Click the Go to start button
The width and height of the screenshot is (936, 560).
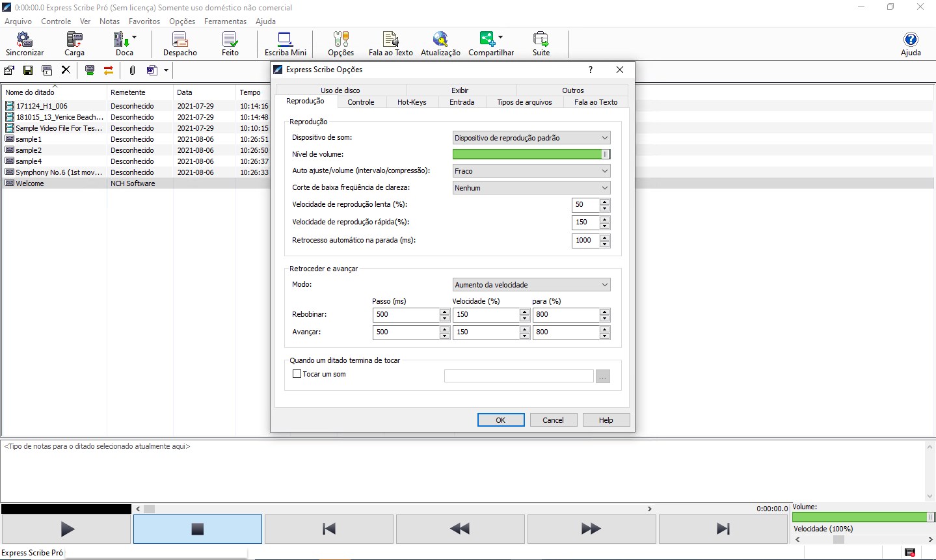(x=329, y=529)
